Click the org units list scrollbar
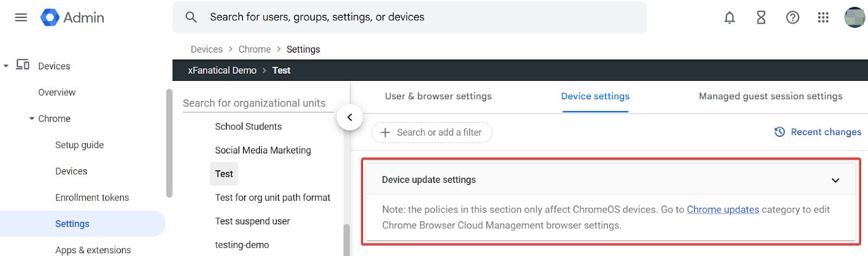The image size is (868, 256). (x=347, y=240)
